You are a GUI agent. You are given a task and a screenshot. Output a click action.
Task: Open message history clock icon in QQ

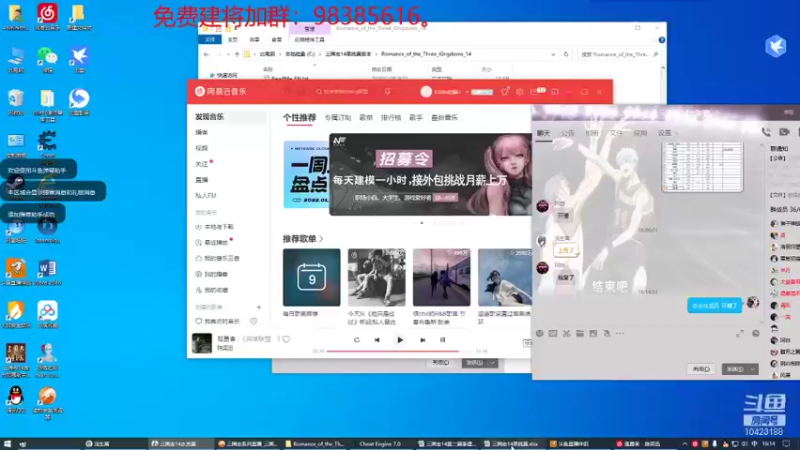point(756,334)
